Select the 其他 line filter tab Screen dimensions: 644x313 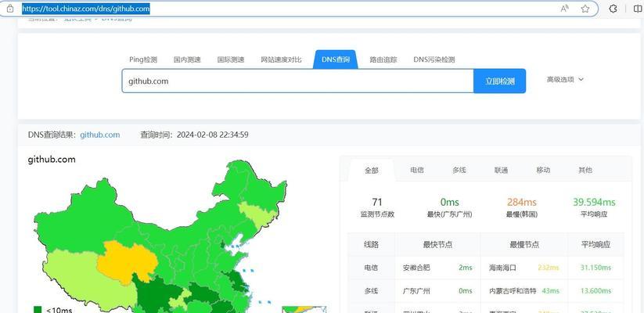[585, 170]
